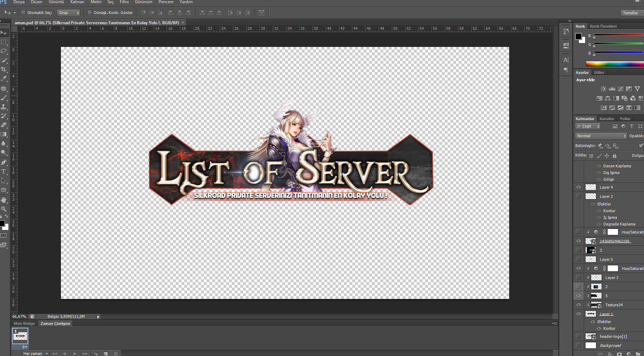The width and height of the screenshot is (644, 356).
Task: Open the Çeşit layer filter dropdown
Action: (x=588, y=126)
